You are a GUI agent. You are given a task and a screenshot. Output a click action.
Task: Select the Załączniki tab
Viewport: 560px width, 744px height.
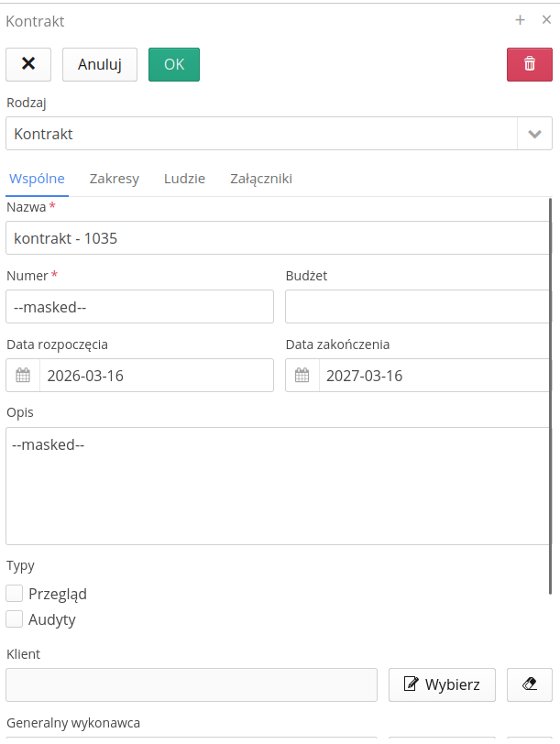tap(261, 179)
